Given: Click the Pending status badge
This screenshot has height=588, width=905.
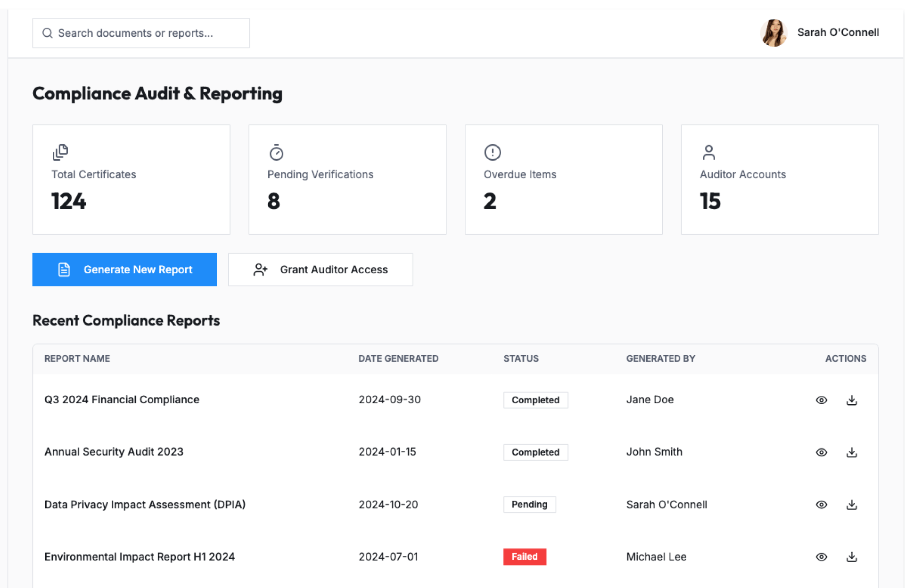Looking at the screenshot, I should click(x=529, y=505).
